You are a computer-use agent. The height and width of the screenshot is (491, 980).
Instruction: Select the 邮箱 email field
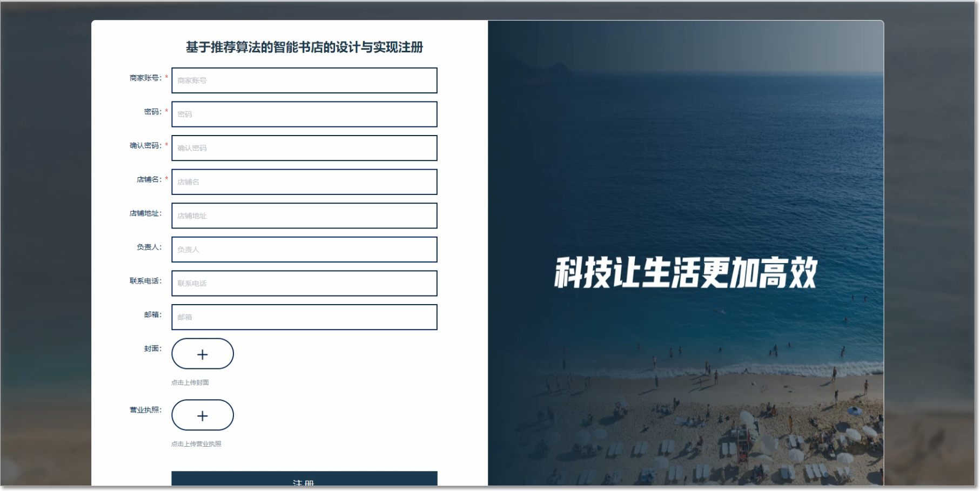[304, 317]
